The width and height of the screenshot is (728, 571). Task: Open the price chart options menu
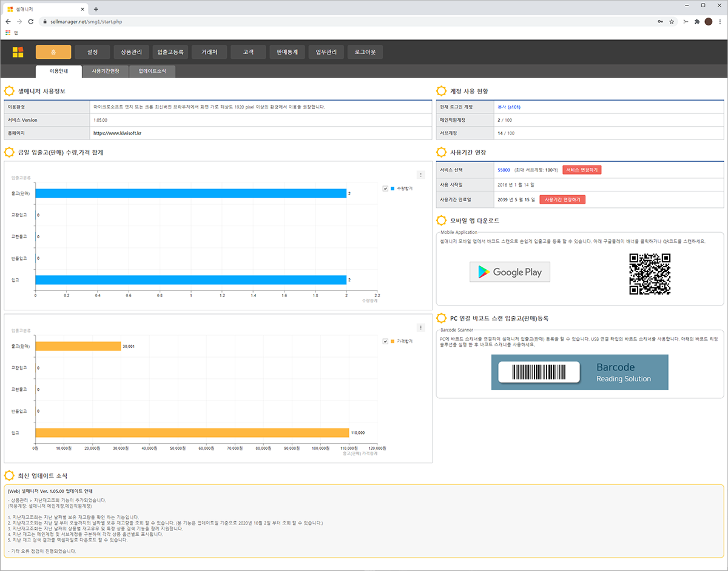click(x=421, y=327)
